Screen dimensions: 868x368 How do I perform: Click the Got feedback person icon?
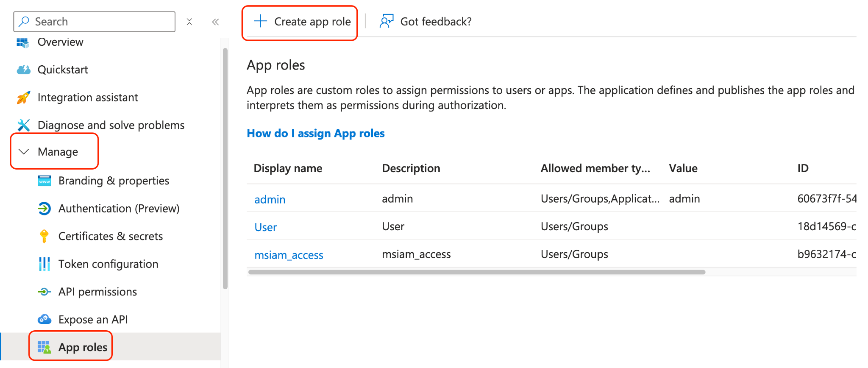pyautogui.click(x=387, y=21)
